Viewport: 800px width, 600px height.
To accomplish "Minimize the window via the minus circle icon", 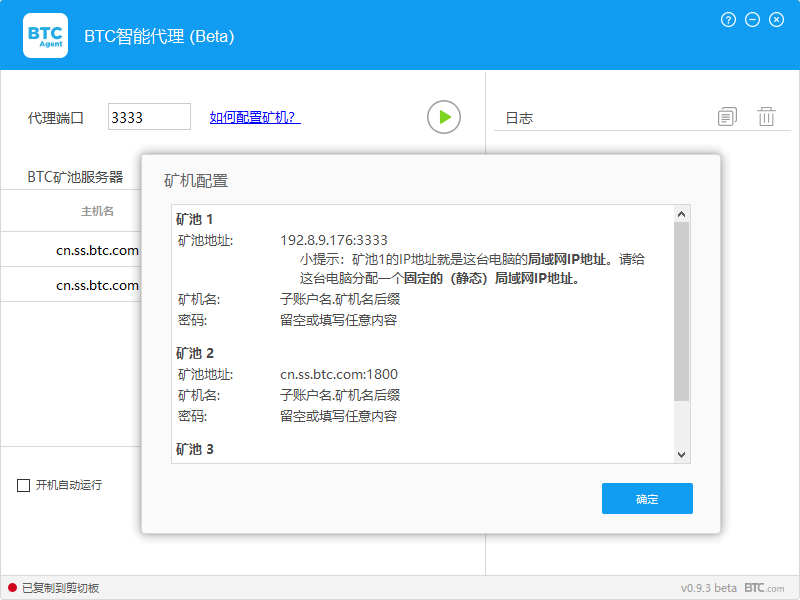I will [x=752, y=20].
